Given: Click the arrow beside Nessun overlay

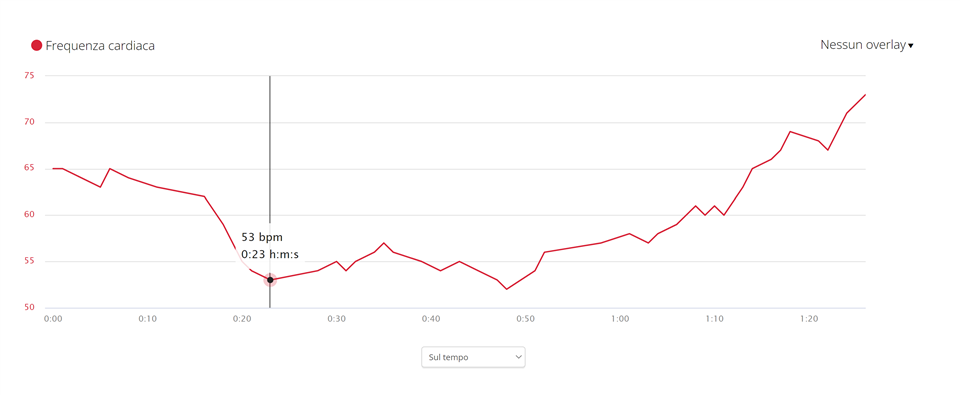Looking at the screenshot, I should coord(911,46).
